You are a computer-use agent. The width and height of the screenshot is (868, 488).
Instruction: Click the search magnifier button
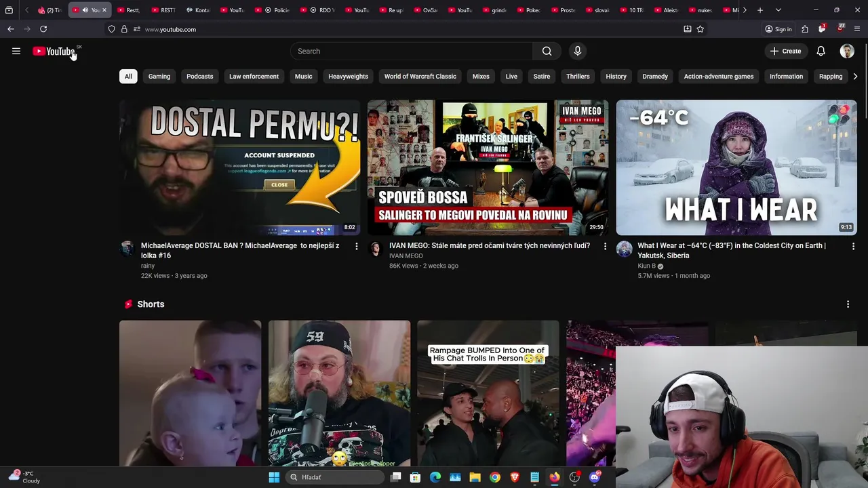coord(547,51)
